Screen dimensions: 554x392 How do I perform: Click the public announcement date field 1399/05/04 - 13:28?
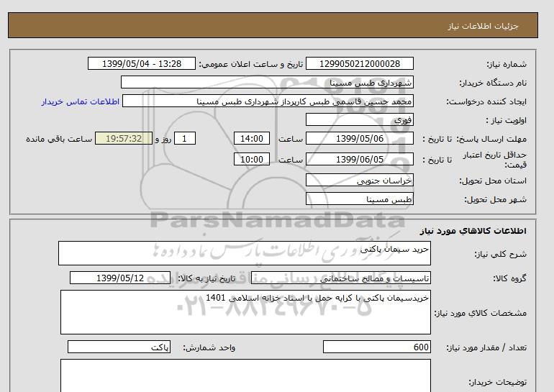tap(141, 63)
